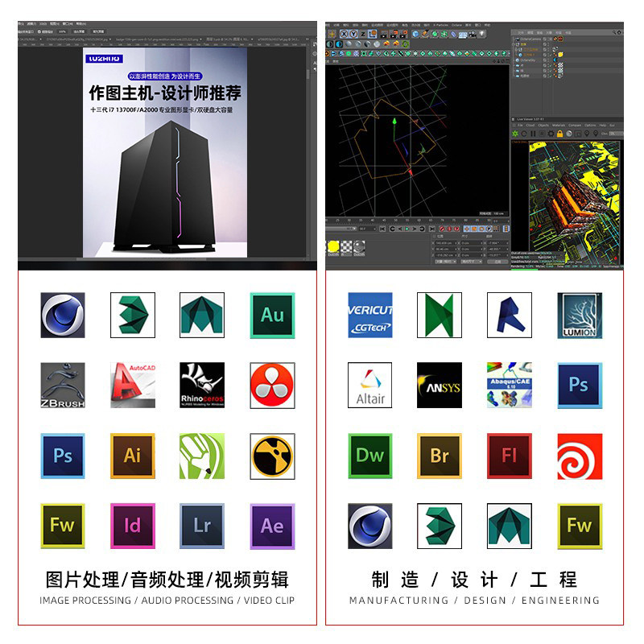
Task: Open the Adobe Audition Au icon
Action: [x=272, y=315]
